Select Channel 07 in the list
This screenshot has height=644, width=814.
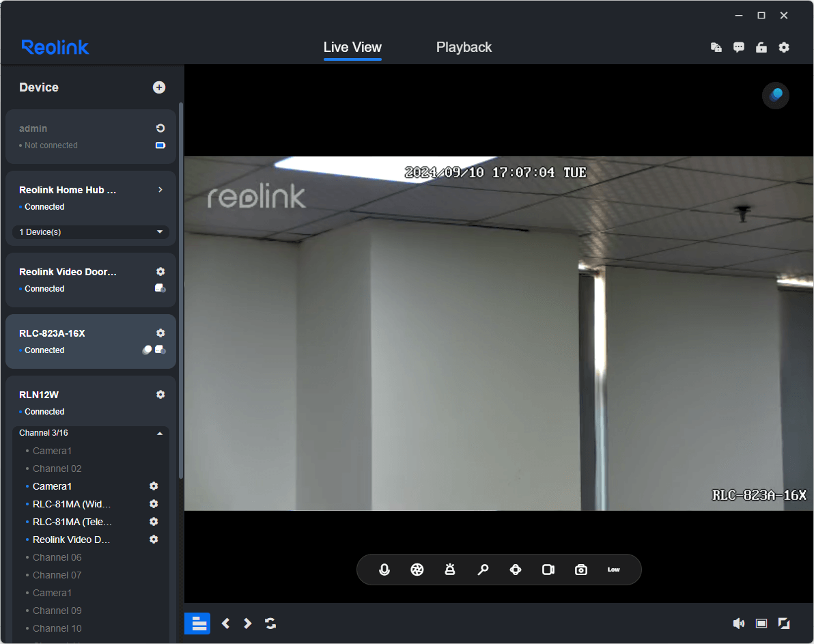click(x=57, y=575)
